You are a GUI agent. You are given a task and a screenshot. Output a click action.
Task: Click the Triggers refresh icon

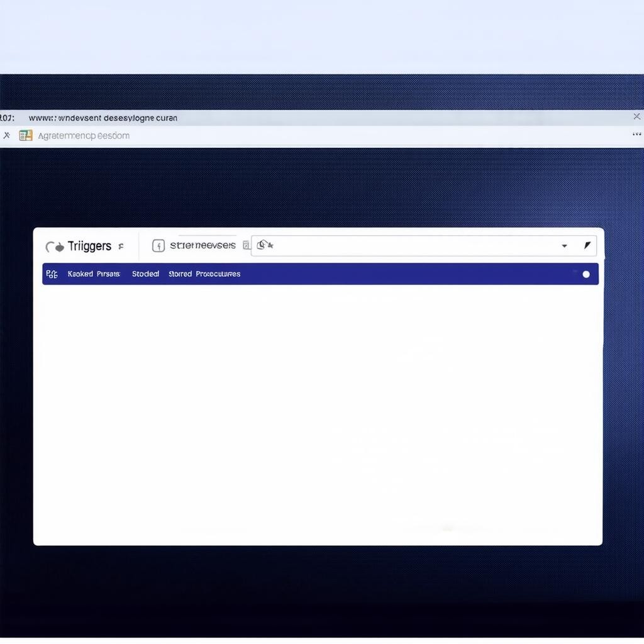click(55, 247)
